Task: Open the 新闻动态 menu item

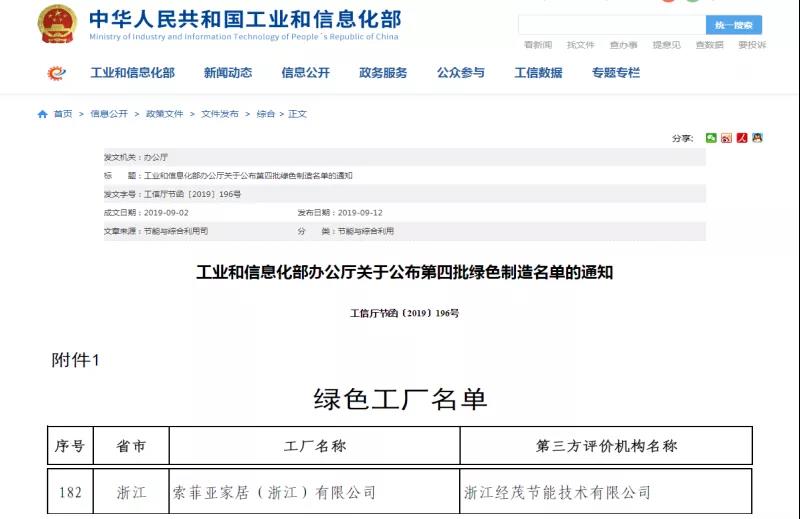Action: (228, 73)
